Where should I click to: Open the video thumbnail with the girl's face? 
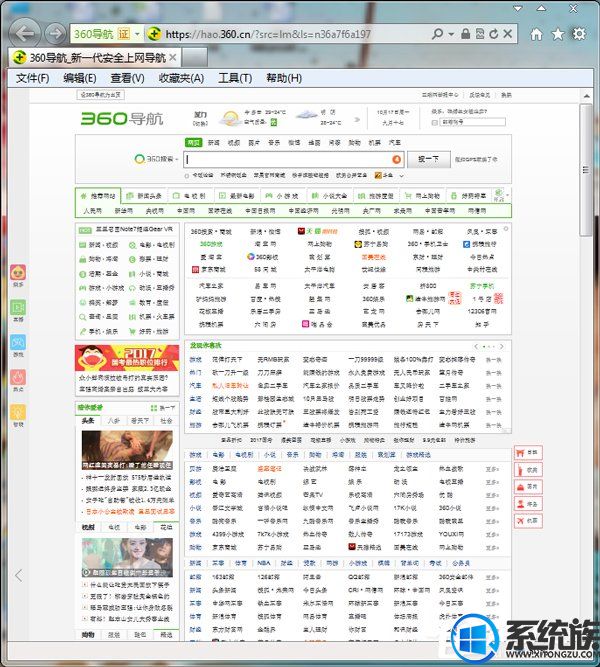pos(127,558)
